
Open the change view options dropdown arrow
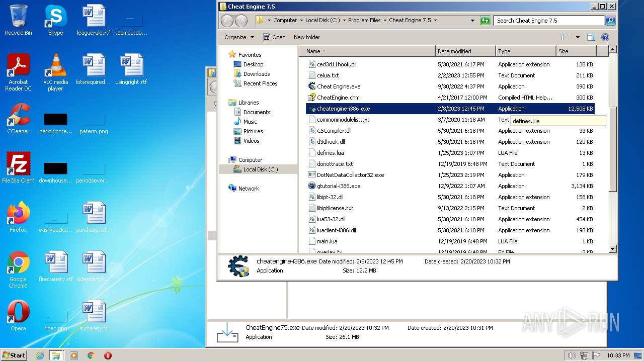coord(578,37)
